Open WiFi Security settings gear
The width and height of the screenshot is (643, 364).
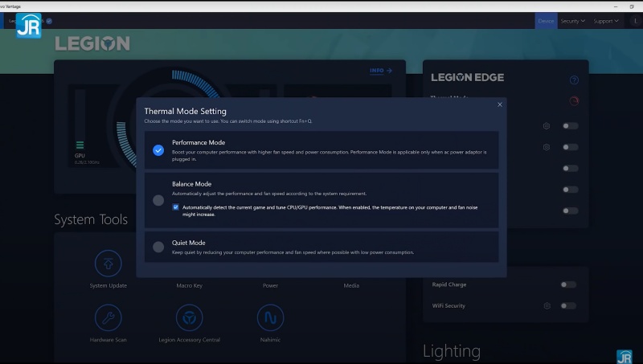pyautogui.click(x=547, y=306)
